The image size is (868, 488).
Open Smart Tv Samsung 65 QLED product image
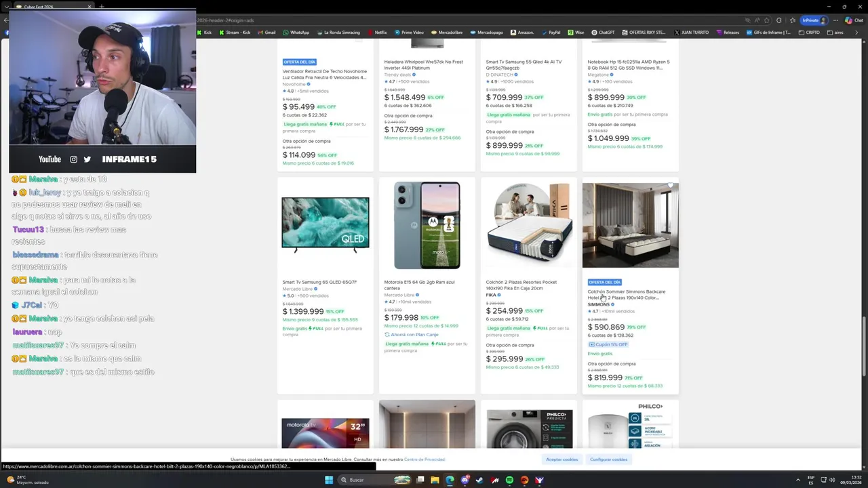click(325, 225)
